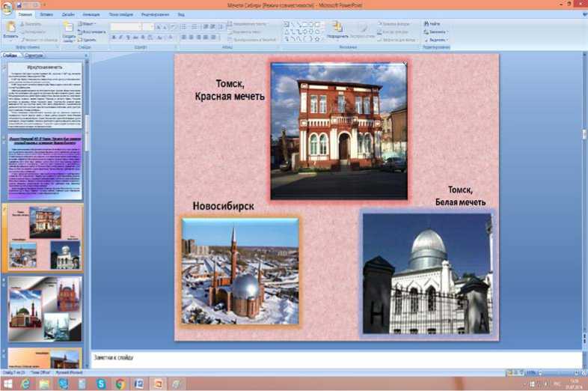Open the font name combo box
588x391 pixels.
tap(126, 26)
